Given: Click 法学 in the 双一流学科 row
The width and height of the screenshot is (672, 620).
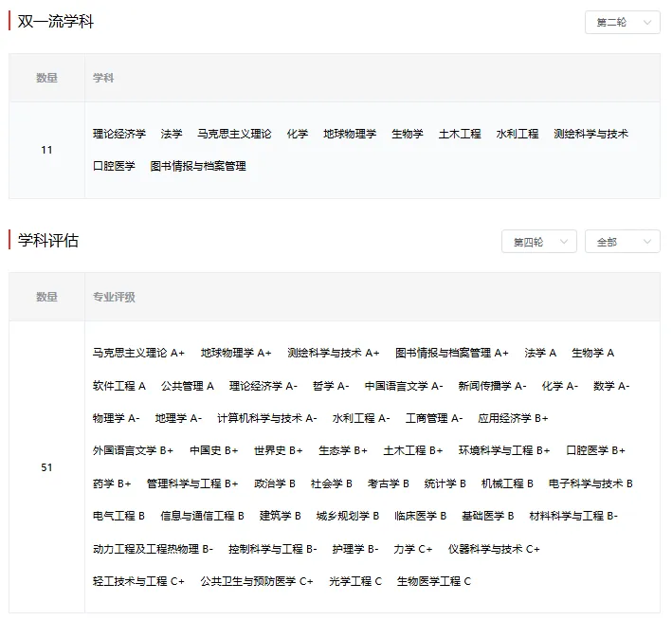Looking at the screenshot, I should point(172,134).
